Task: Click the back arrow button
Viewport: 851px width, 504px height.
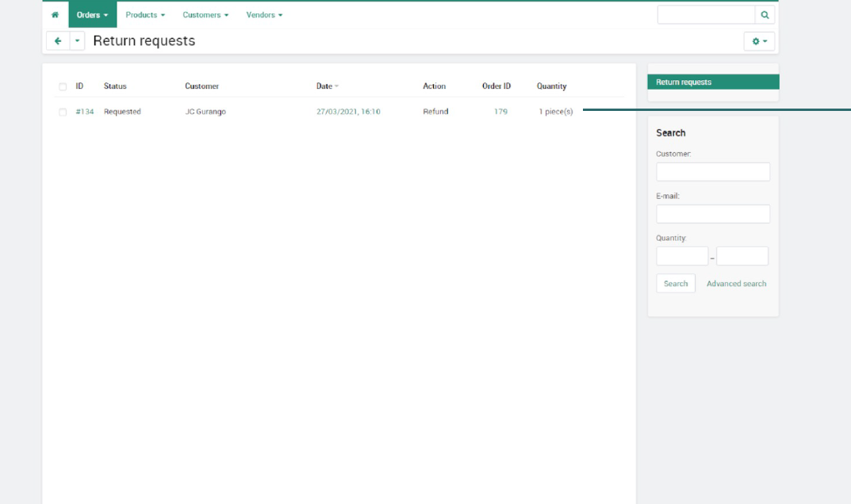Action: (58, 40)
